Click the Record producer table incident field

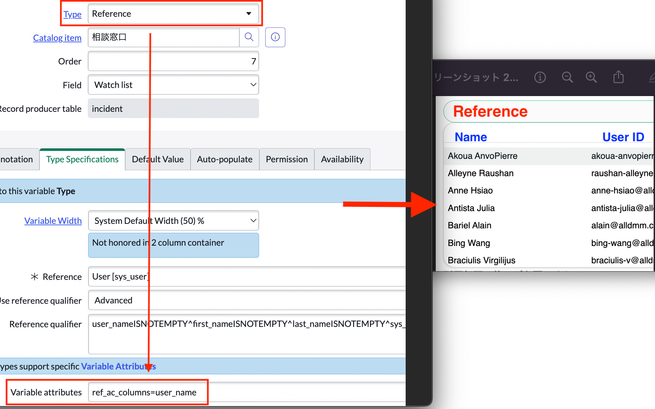pyautogui.click(x=173, y=109)
